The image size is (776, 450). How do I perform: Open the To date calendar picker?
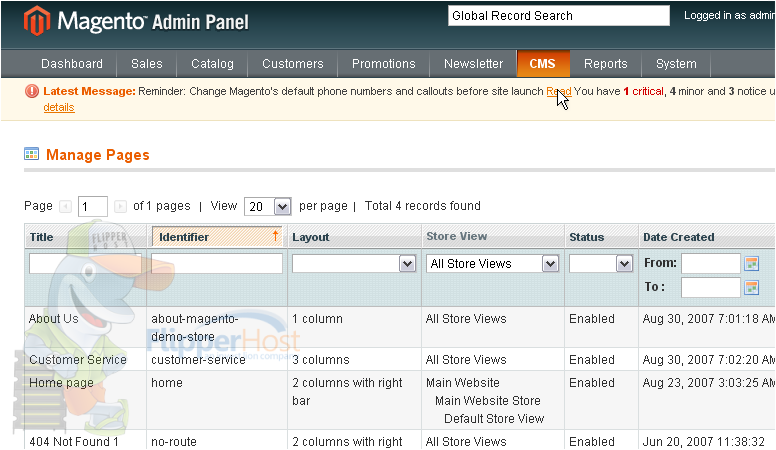point(751,287)
